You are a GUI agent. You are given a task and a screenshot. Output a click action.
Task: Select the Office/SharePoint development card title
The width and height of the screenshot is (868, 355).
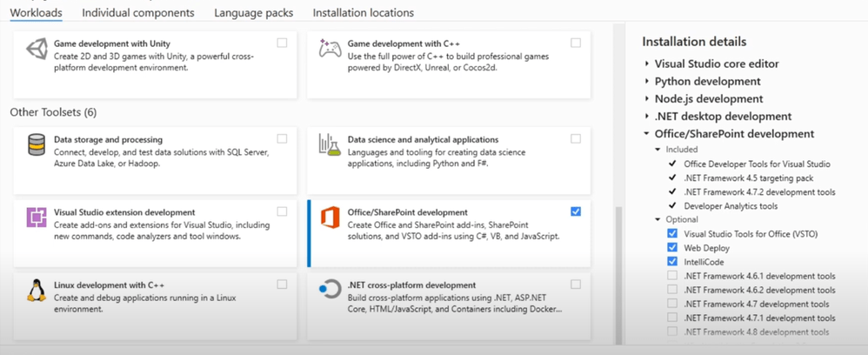tap(407, 212)
